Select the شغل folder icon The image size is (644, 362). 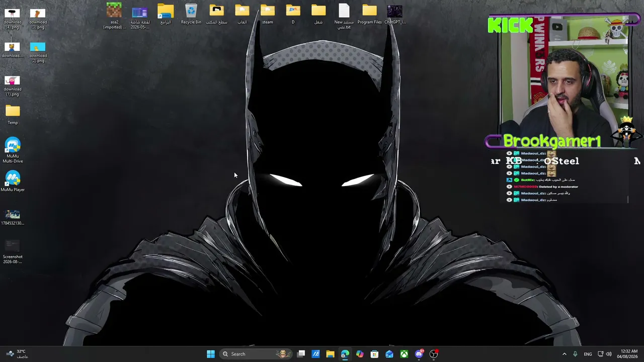tap(318, 14)
